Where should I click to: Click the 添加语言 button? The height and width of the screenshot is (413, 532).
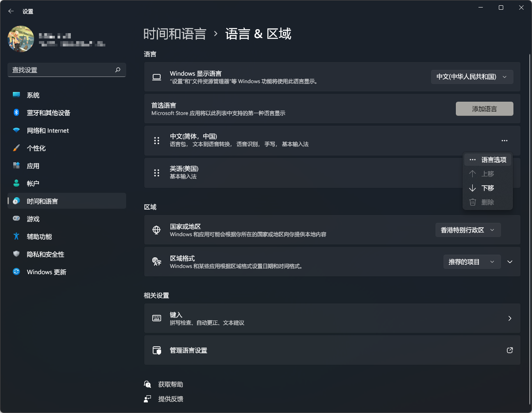point(484,109)
